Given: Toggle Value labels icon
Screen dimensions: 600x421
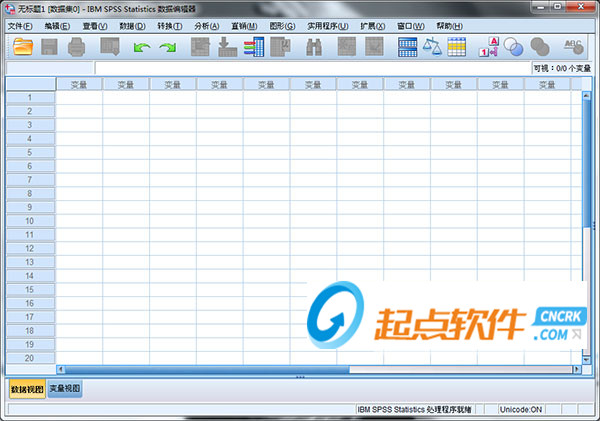Looking at the screenshot, I should tap(489, 47).
